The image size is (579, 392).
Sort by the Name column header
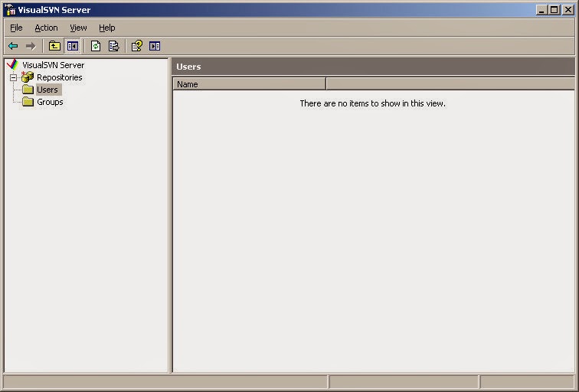(x=249, y=84)
